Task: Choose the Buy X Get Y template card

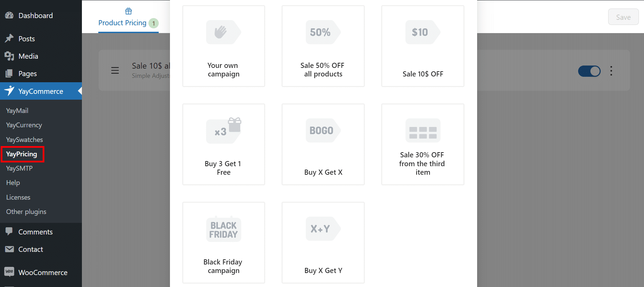Action: [323, 242]
